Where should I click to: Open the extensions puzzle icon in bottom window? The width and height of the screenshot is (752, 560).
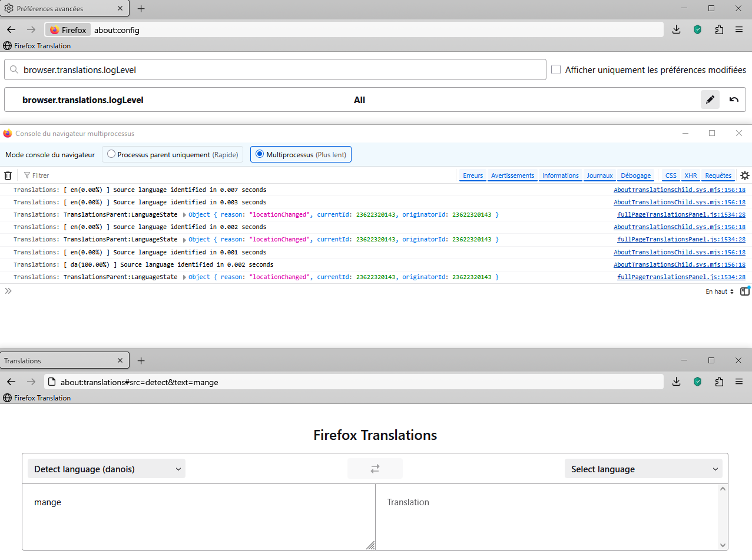click(x=718, y=382)
